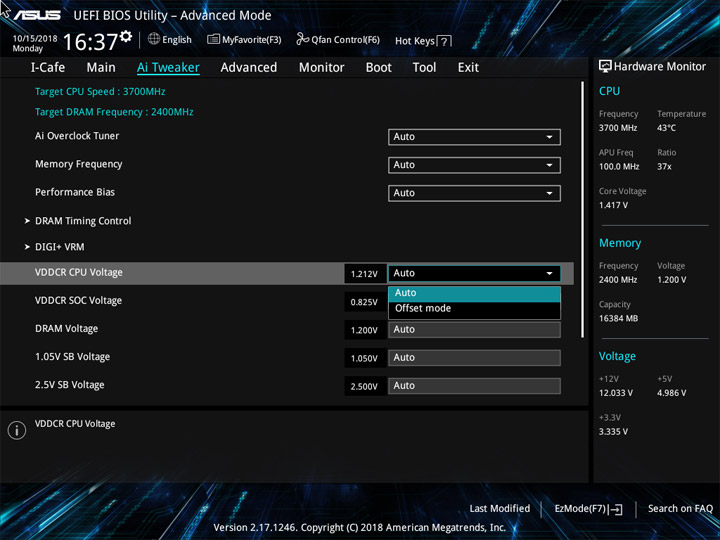Image resolution: width=720 pixels, height=540 pixels.
Task: Click Target DRAM Frequency : 2400MHz text
Action: coord(114,112)
